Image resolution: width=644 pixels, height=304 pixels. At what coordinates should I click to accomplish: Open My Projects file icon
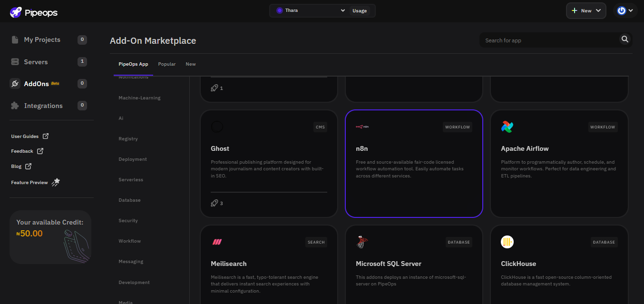pyautogui.click(x=15, y=40)
